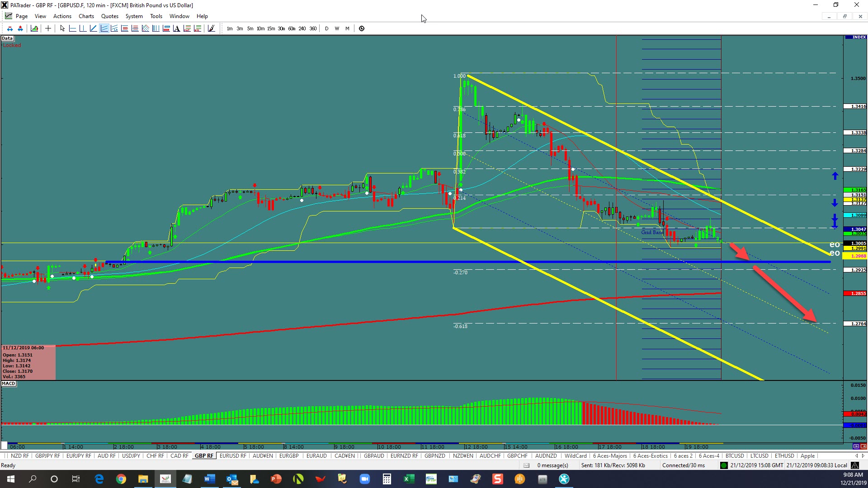Open the Charts menu
This screenshot has width=868, height=488.
click(86, 16)
